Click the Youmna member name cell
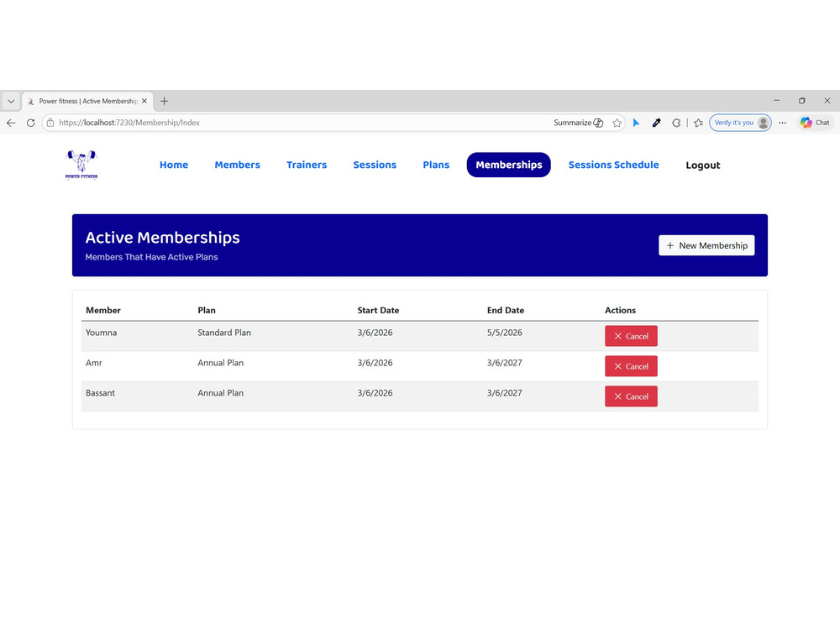Screen dimensions: 840x630 point(102,333)
